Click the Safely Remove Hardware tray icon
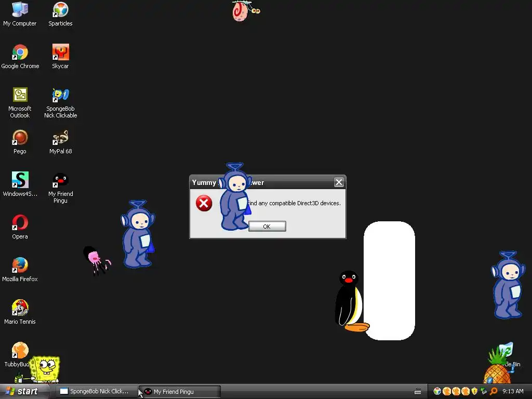 click(484, 391)
